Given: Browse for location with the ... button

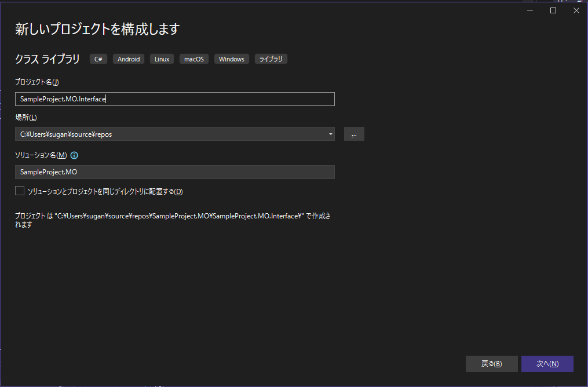Looking at the screenshot, I should pos(354,134).
